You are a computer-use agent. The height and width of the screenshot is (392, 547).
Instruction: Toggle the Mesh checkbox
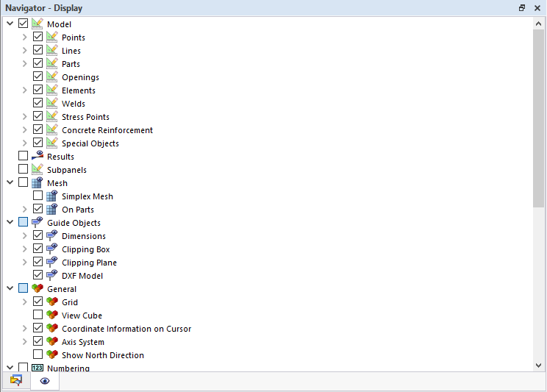click(23, 182)
